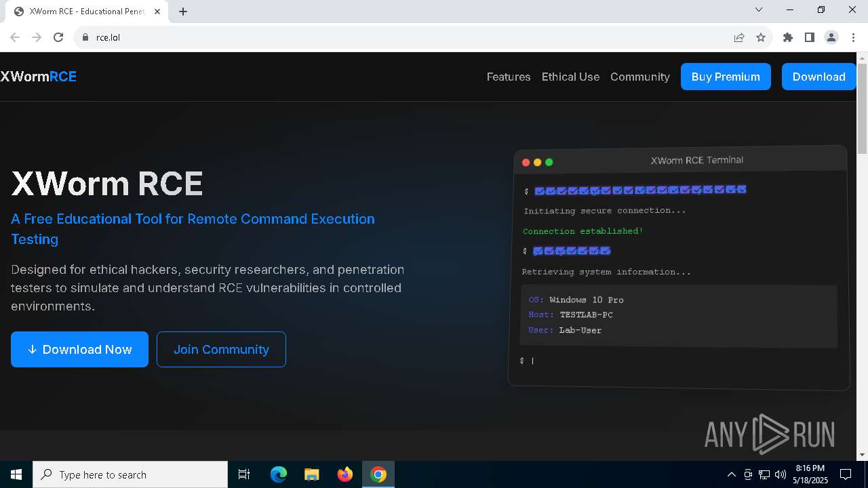The image size is (868, 488).
Task: Click the header Download button
Action: click(x=818, y=77)
